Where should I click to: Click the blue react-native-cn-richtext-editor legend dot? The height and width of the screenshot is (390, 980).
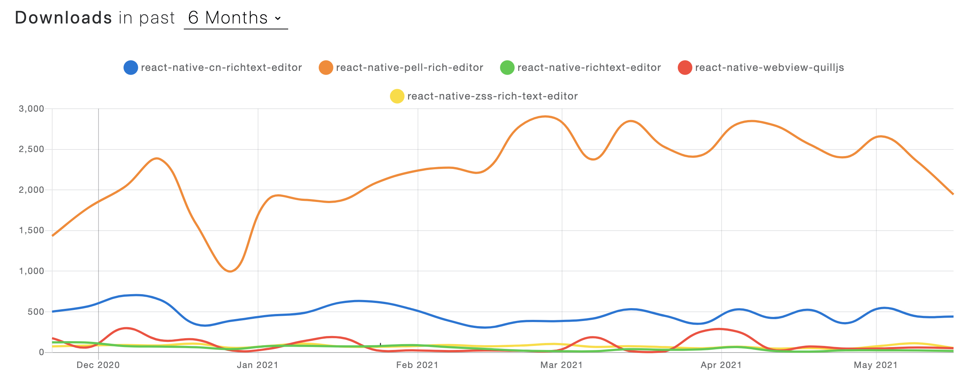130,68
